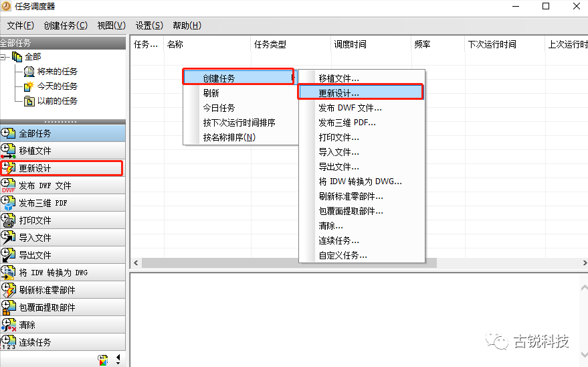Click the 打印文件 printer icon
This screenshot has width=588, height=367.
pyautogui.click(x=8, y=220)
